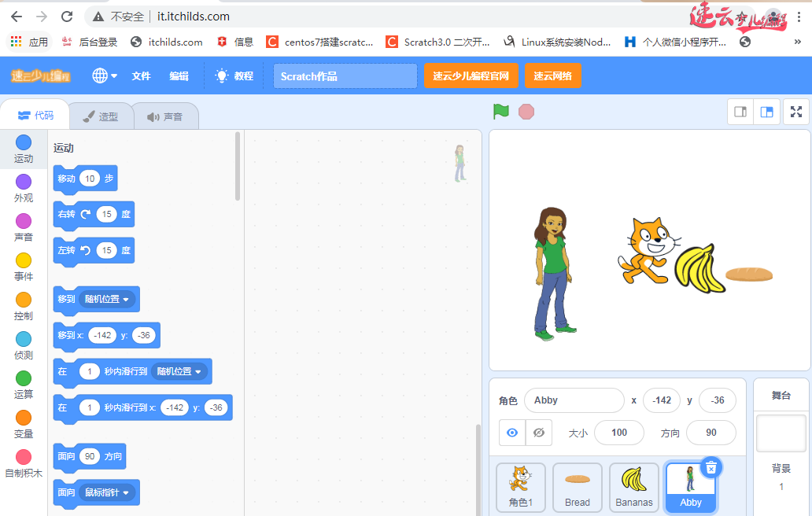Switch to large stage layout
812x516 pixels.
click(x=766, y=112)
